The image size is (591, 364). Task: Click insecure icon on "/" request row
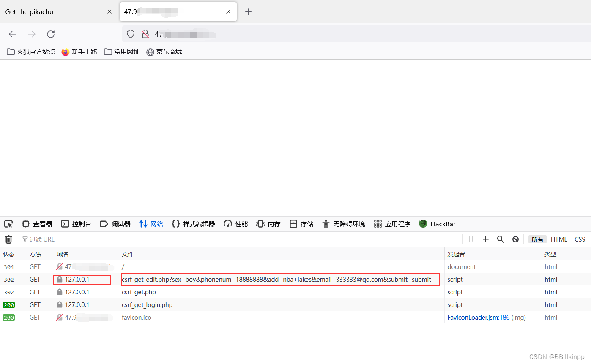point(60,267)
